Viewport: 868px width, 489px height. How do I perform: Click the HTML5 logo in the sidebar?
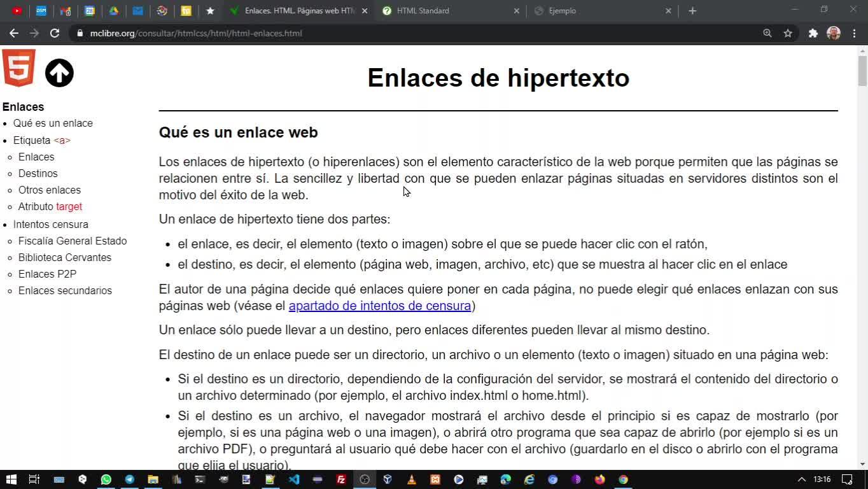19,67
